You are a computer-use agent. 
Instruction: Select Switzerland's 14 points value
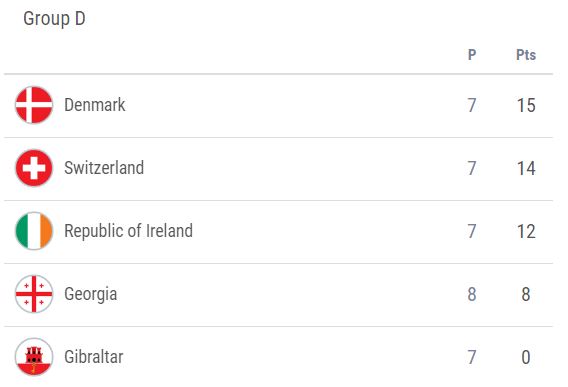[526, 168]
